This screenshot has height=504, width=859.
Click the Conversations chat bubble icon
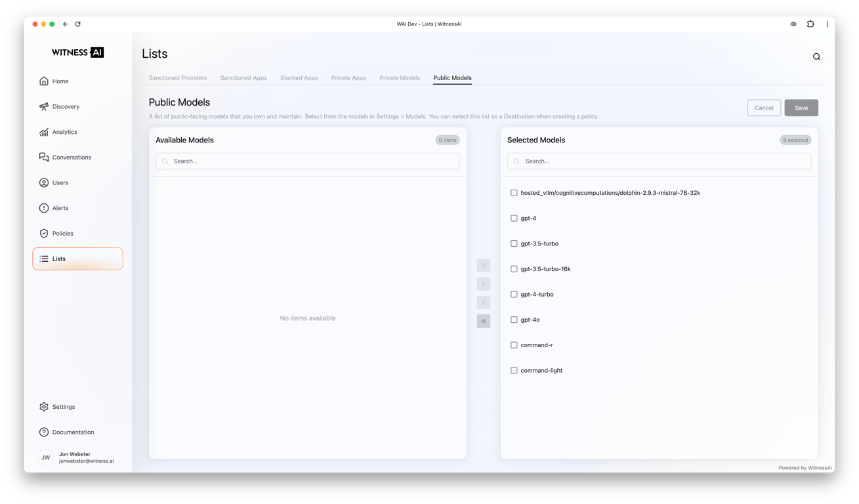click(44, 157)
